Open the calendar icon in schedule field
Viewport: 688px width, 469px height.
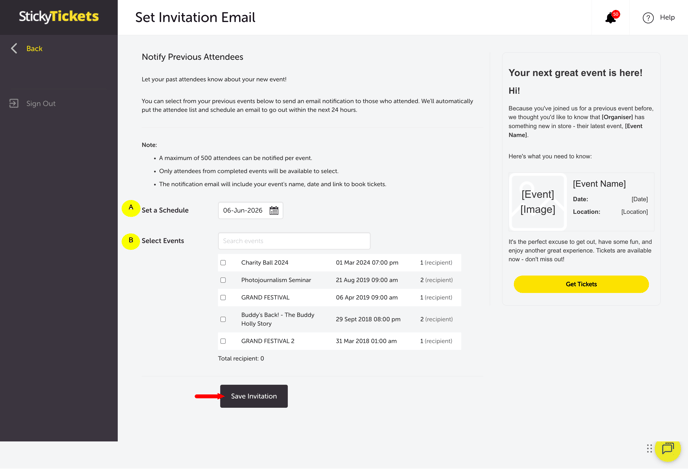pyautogui.click(x=274, y=211)
